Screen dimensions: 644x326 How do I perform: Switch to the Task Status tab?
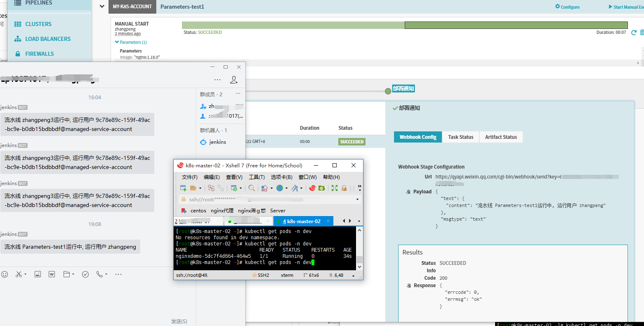pos(460,137)
